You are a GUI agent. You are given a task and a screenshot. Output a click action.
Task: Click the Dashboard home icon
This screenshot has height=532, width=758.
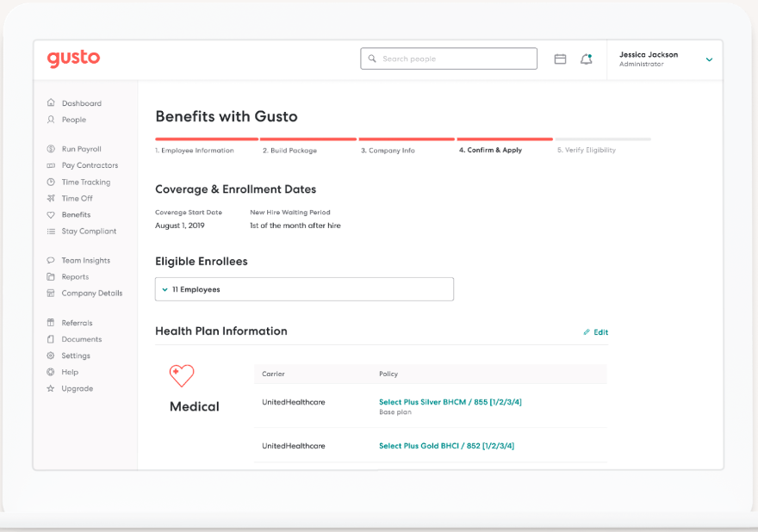51,102
